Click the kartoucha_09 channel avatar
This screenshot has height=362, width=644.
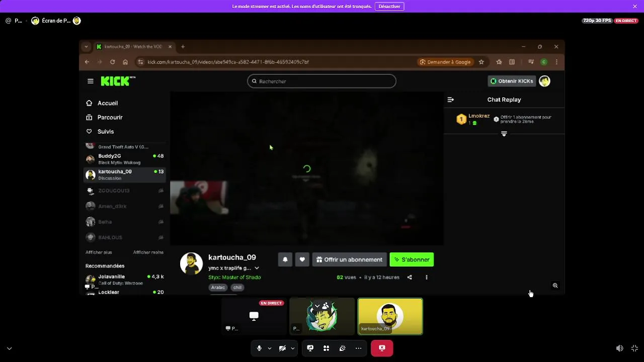[191, 263]
